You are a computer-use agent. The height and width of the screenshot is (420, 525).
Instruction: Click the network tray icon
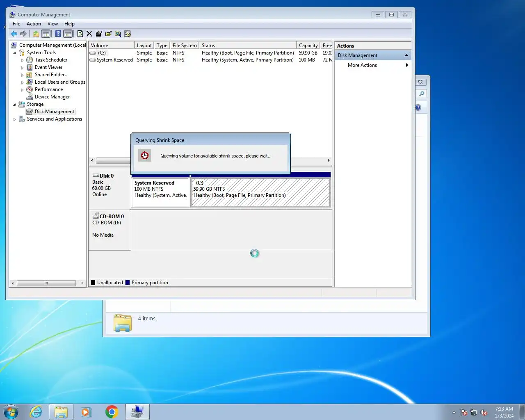[474, 412]
